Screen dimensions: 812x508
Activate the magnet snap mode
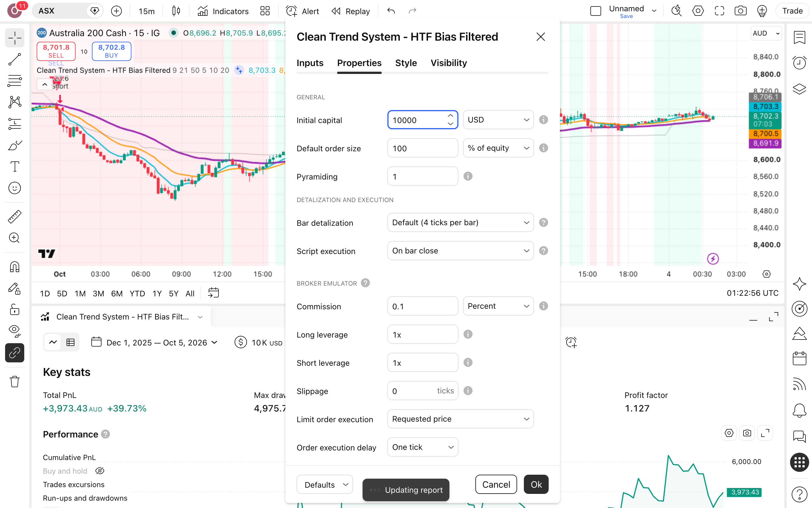click(14, 267)
